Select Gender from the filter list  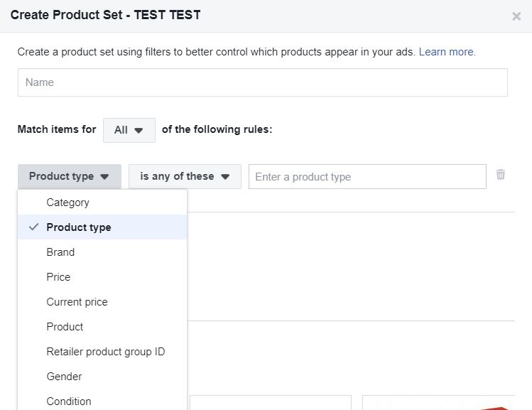click(x=64, y=377)
